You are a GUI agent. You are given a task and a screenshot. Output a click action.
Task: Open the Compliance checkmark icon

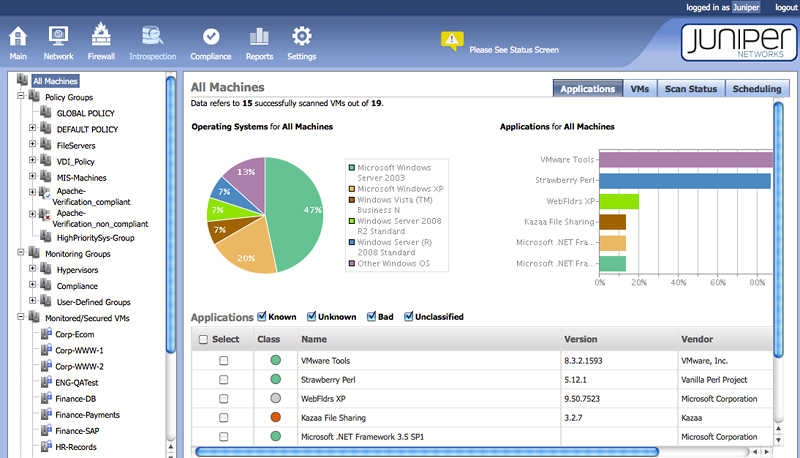pyautogui.click(x=211, y=37)
